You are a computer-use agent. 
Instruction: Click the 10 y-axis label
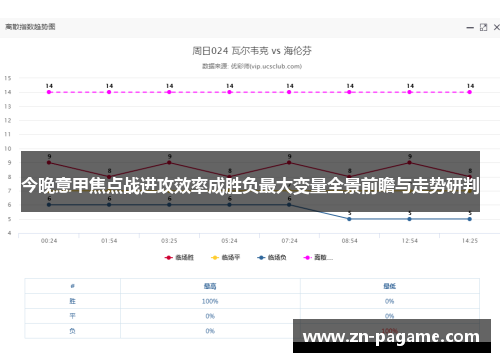8,149
